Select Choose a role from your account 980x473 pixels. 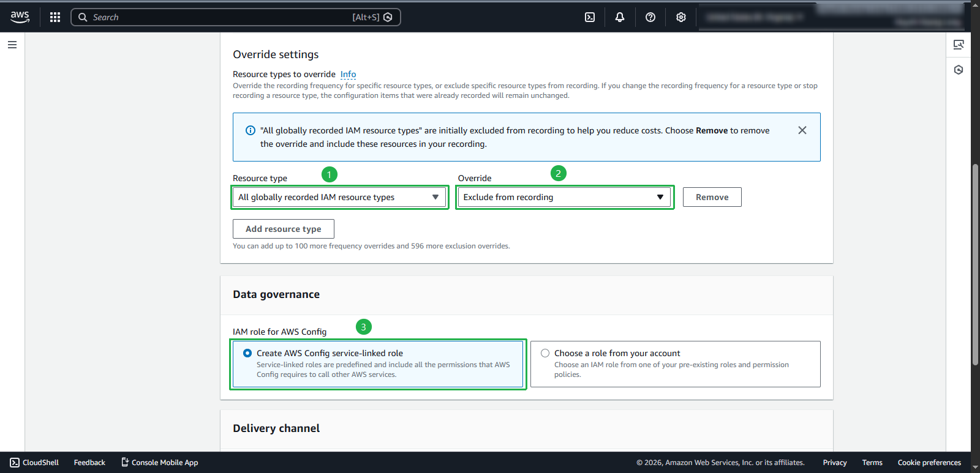[x=545, y=353]
